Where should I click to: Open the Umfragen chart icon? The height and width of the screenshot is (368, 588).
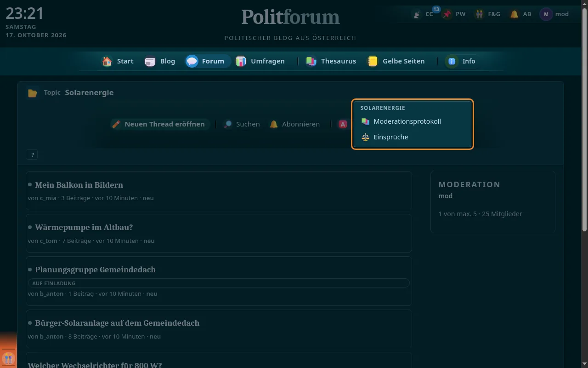pyautogui.click(x=241, y=61)
